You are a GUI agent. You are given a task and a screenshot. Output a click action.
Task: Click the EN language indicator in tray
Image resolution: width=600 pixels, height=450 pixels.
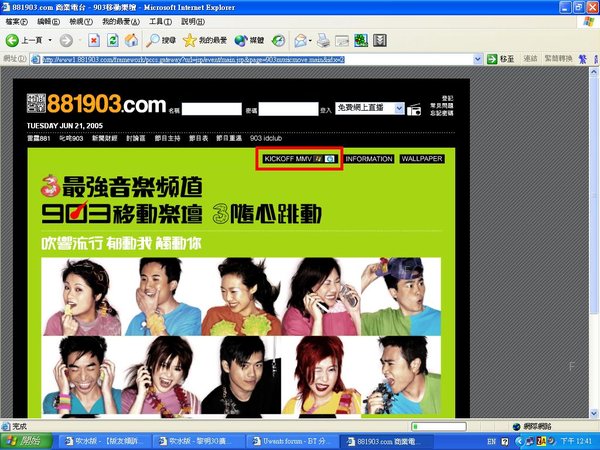pos(491,442)
